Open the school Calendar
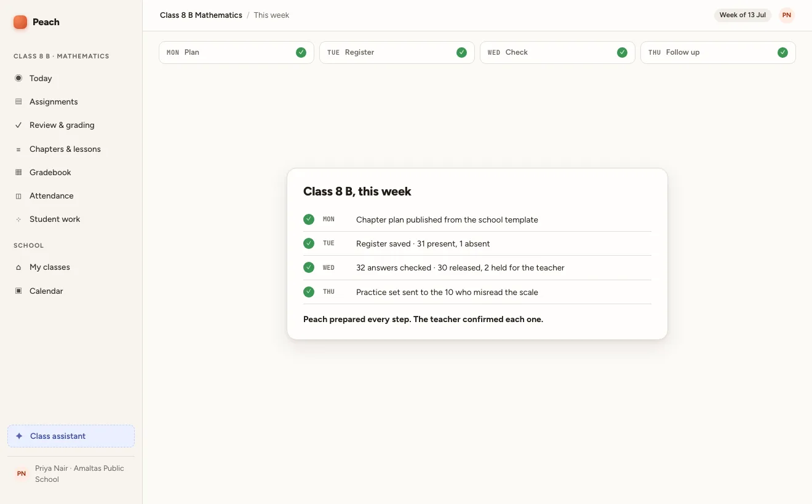 (x=71, y=291)
